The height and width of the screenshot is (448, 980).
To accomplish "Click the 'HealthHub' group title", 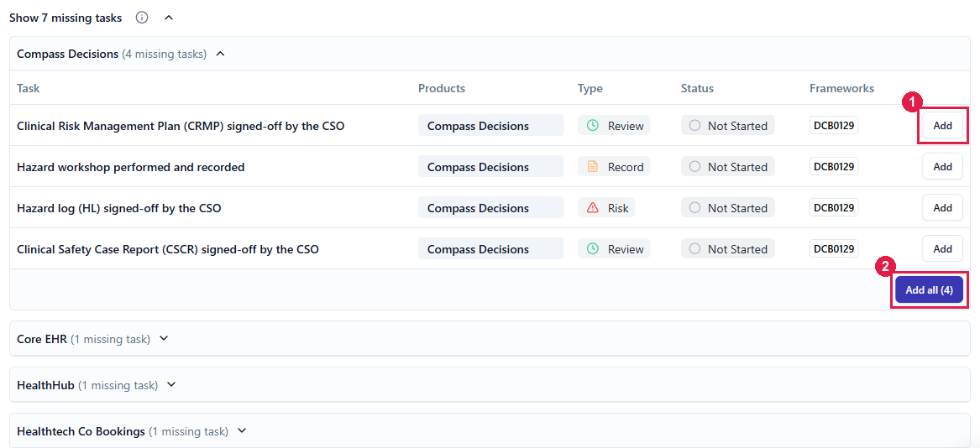I will pyautogui.click(x=45, y=385).
